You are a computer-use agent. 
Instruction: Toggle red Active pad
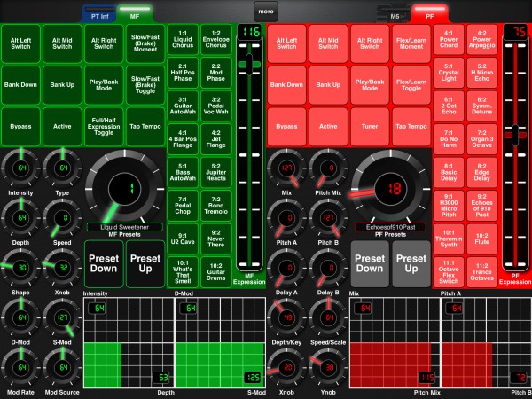point(328,127)
